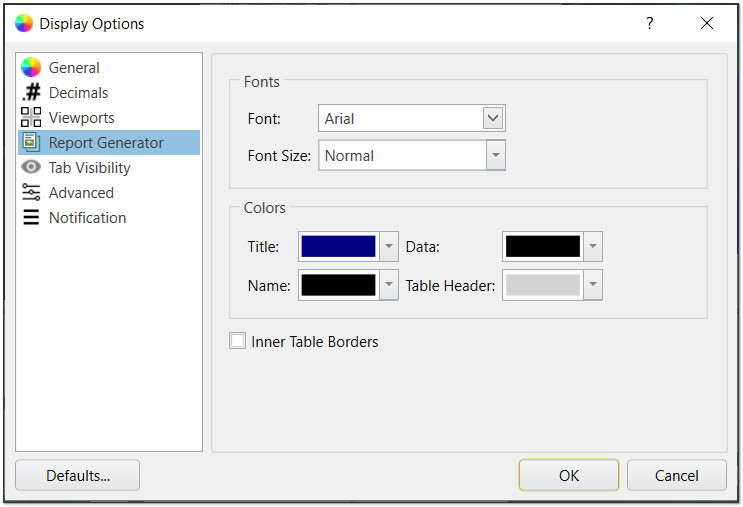Click the question mark help button

click(650, 23)
